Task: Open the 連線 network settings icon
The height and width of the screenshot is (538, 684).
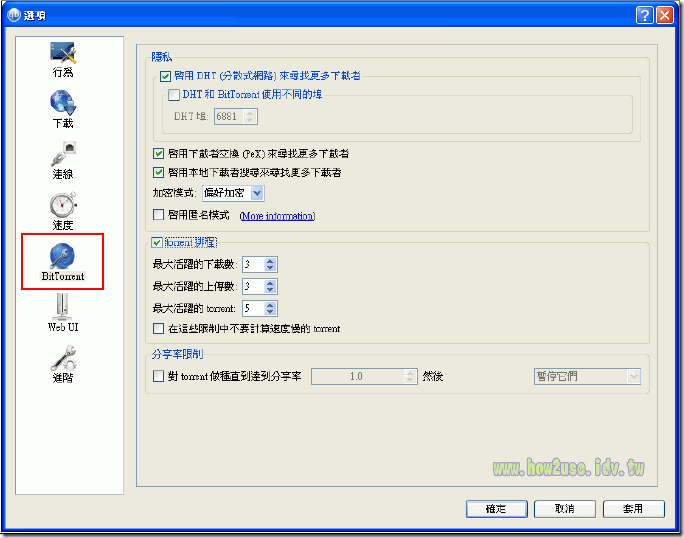Action: coord(63,155)
